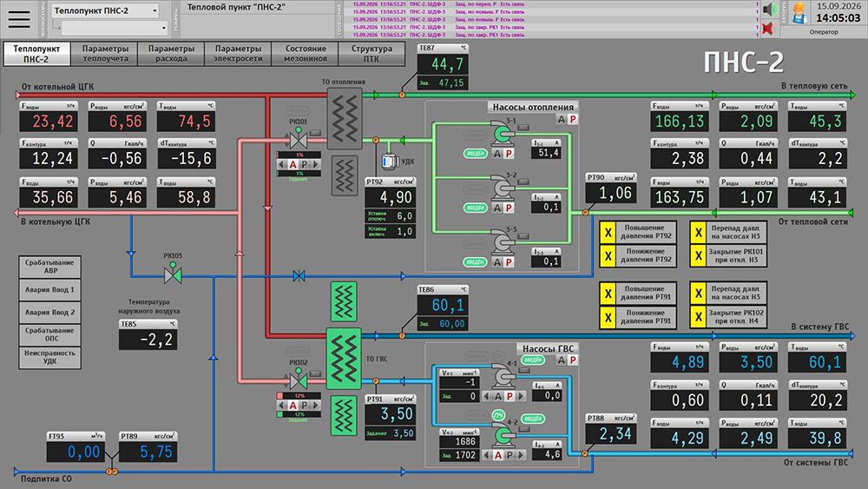Click the yellow X for Повышение давления РТ92
Viewport: 868px width, 489px height.
(x=608, y=233)
